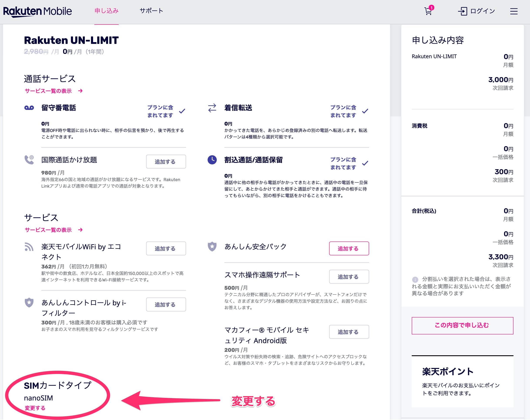530x420 pixels.
Task: Select the サポート tab
Action: tap(152, 11)
